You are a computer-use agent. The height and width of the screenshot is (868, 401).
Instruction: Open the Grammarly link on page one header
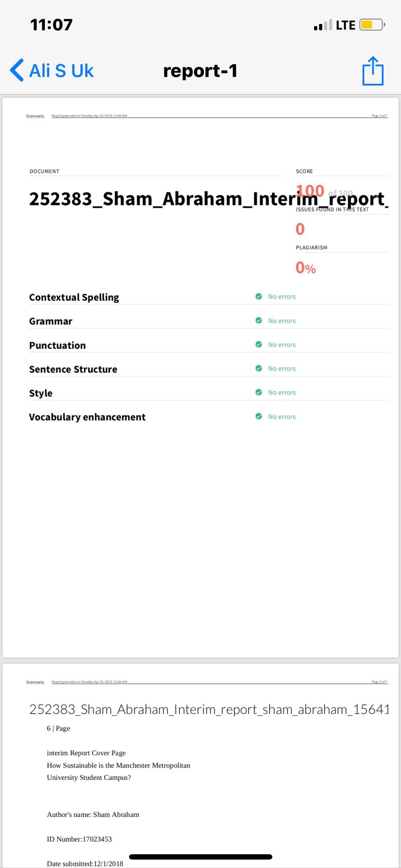point(35,116)
